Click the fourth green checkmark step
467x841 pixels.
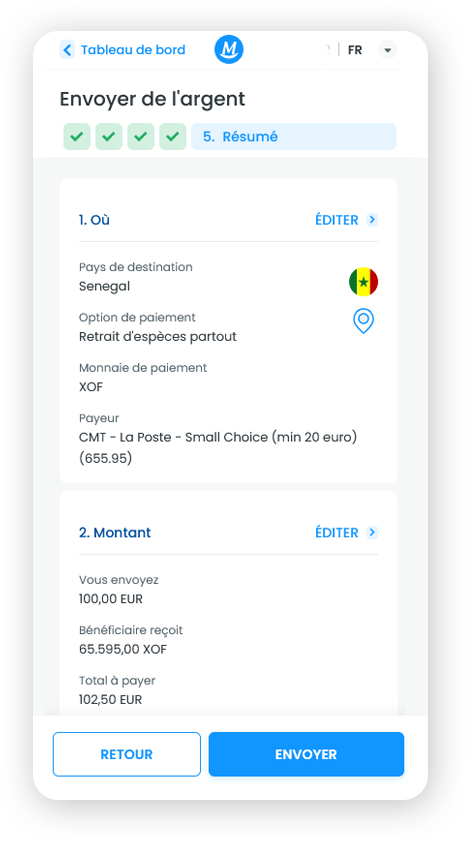point(173,136)
